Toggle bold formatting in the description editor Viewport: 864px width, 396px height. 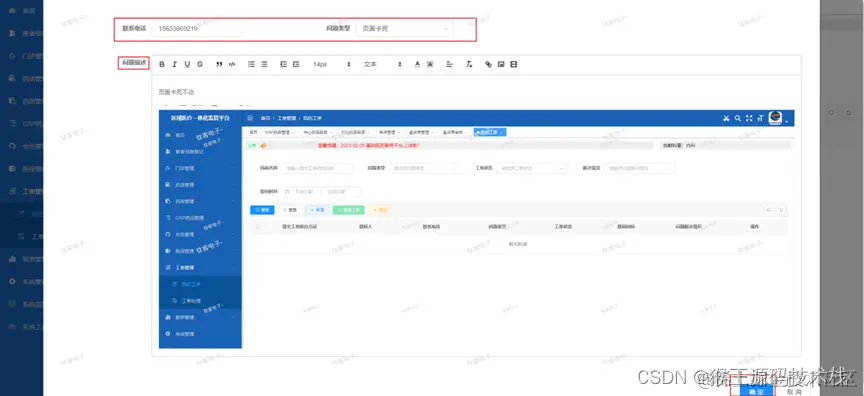(x=162, y=64)
